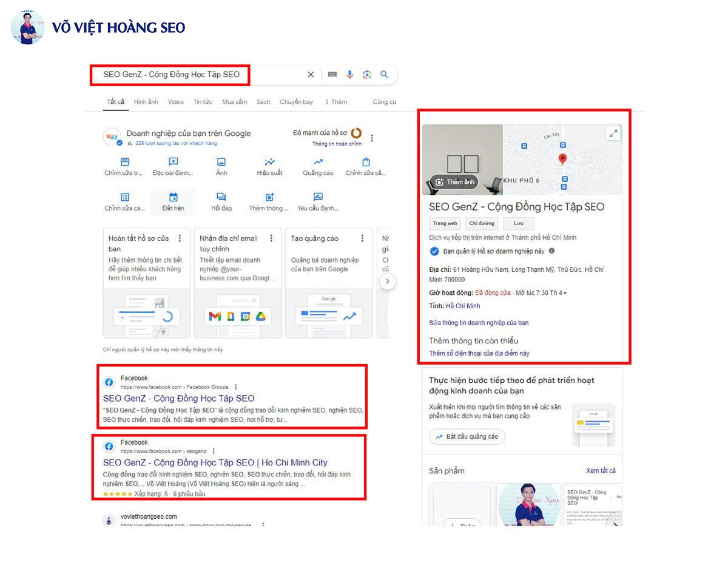Open the Mua sắm tab

coord(235,102)
